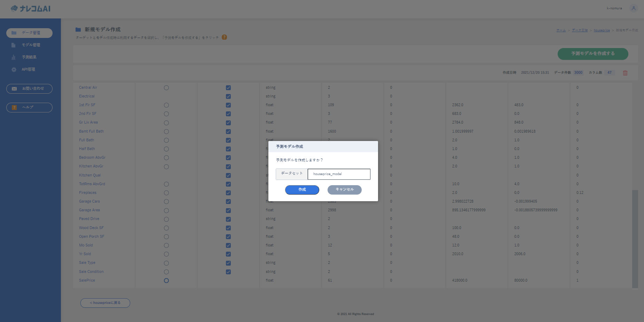Viewport: 644px width, 322px height.
Task: Click the 418000.0 value in SalePrice row
Action: (460, 281)
